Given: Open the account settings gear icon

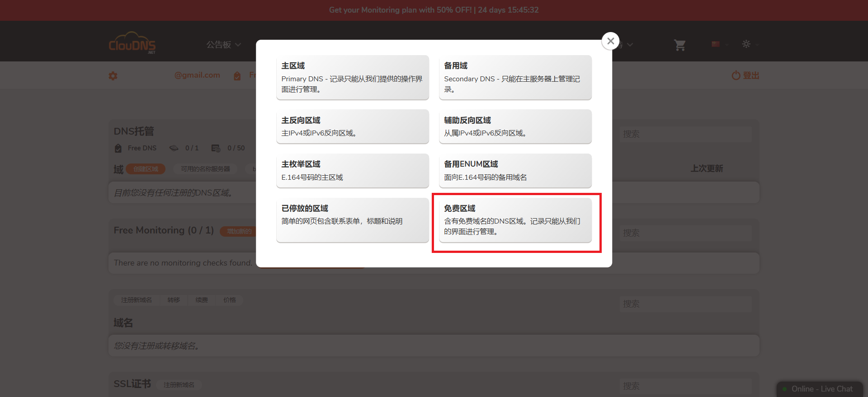Looking at the screenshot, I should coord(113,76).
